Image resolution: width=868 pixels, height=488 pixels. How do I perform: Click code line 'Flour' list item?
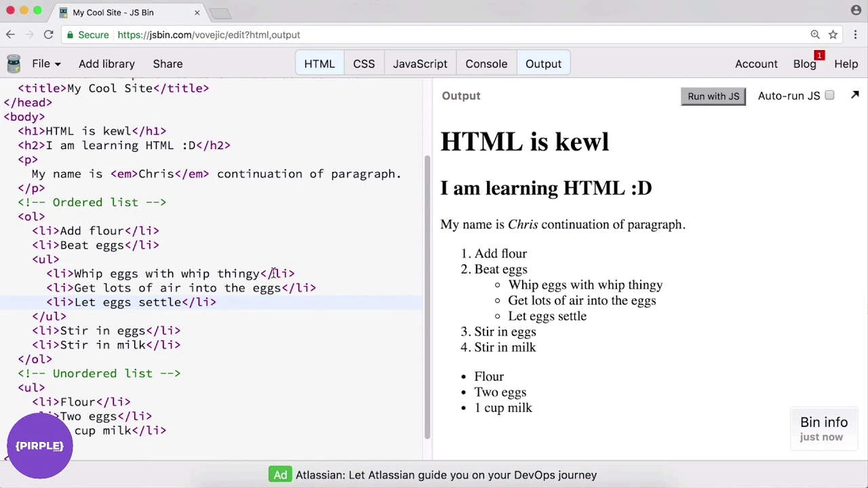point(81,402)
